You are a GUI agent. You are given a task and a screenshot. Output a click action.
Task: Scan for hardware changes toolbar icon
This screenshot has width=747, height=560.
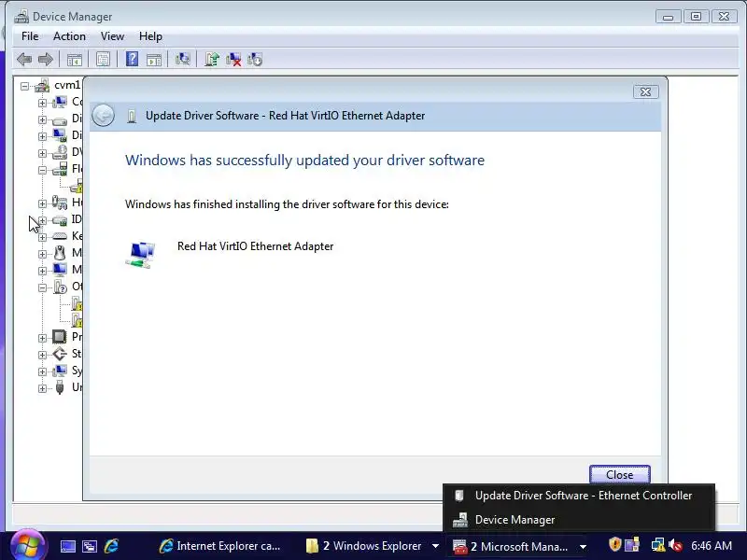click(182, 59)
